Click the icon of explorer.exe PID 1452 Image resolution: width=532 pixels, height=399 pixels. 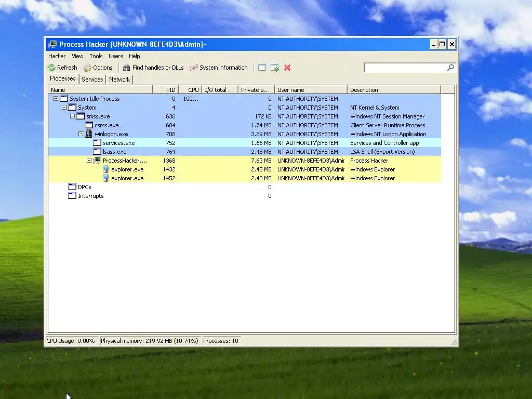point(106,178)
